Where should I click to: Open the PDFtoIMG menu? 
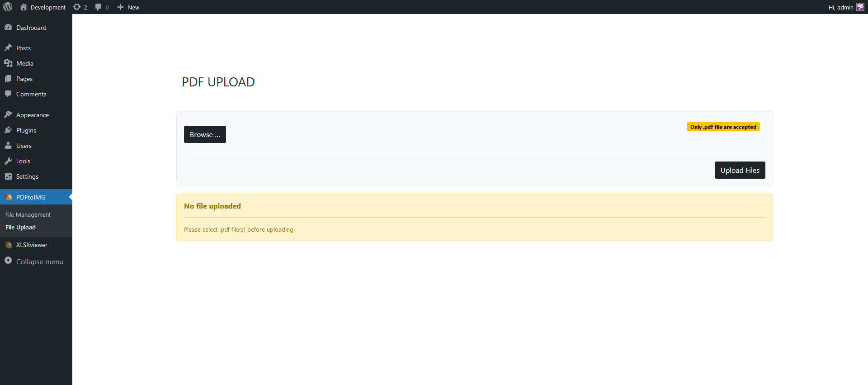click(x=31, y=197)
